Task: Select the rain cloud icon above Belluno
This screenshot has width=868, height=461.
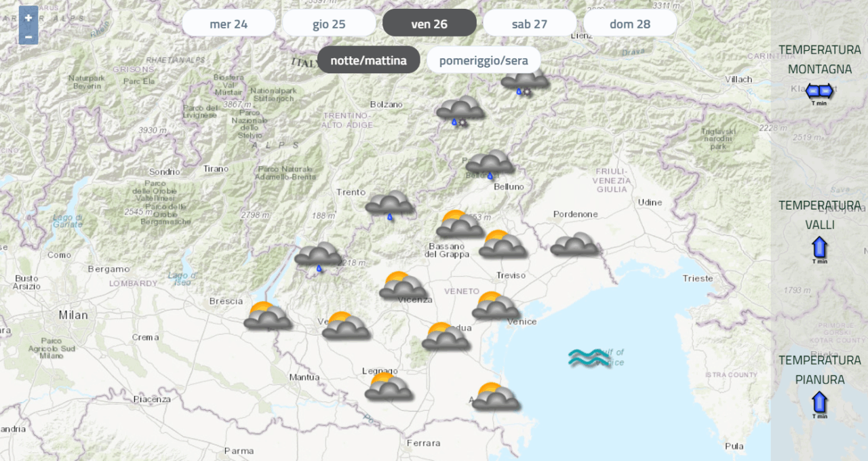Action: coord(490,165)
